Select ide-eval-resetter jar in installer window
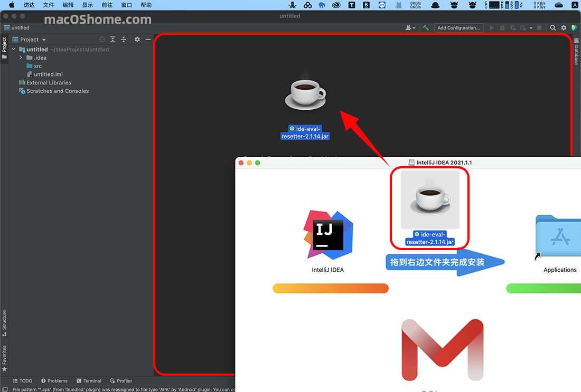This screenshot has height=392, width=581. (x=430, y=208)
